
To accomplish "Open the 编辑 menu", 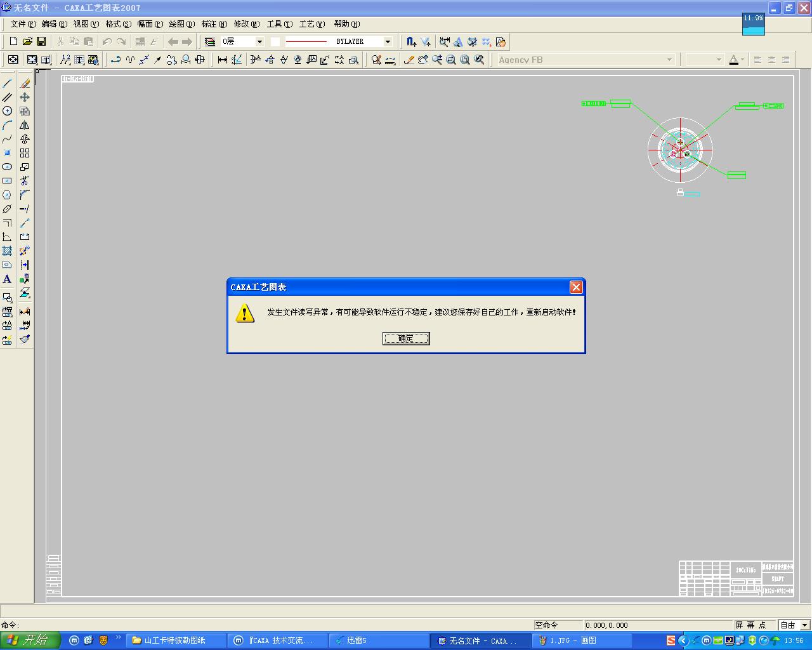I will [x=54, y=24].
